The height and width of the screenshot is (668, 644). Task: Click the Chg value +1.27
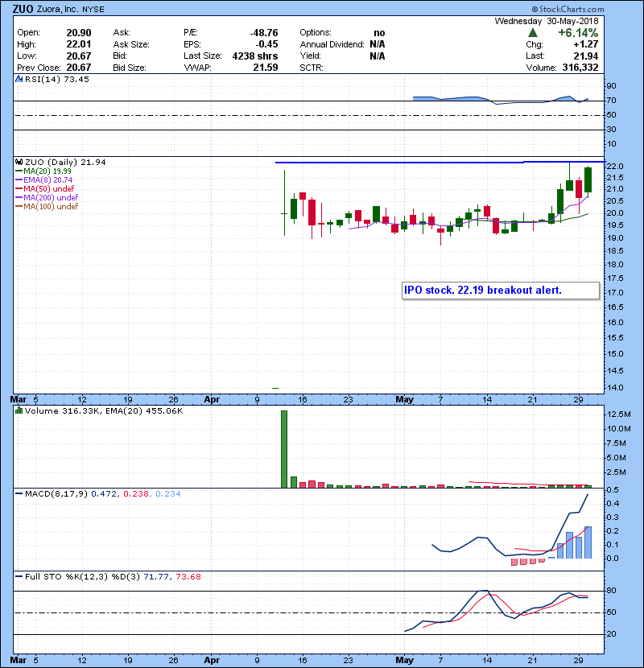586,44
